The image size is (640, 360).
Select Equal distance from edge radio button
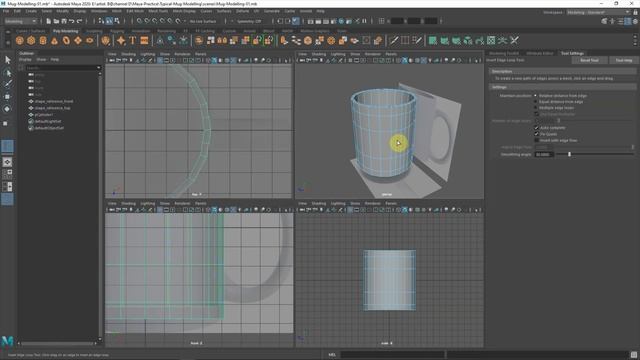tap(536, 102)
